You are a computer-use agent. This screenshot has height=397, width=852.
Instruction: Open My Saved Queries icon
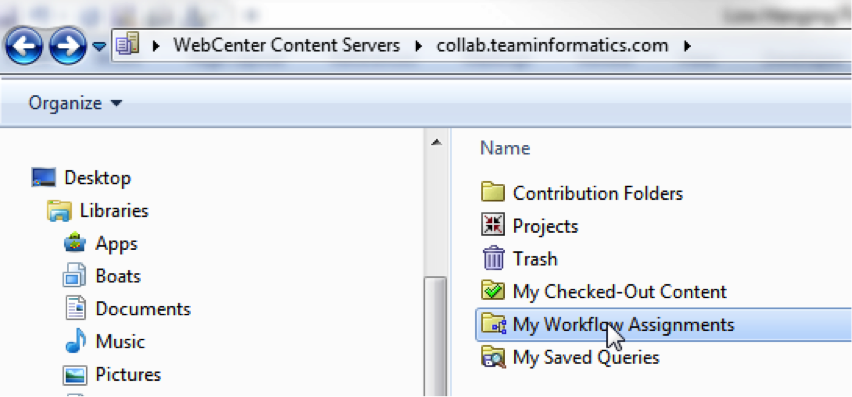click(x=493, y=357)
